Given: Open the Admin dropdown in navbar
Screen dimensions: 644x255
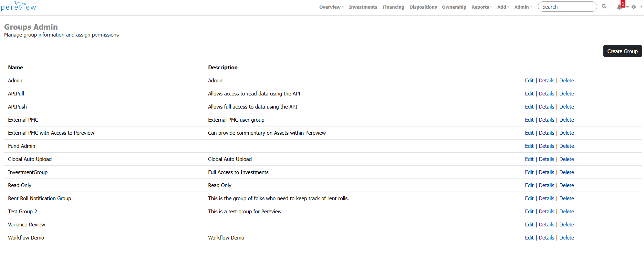Looking at the screenshot, I should click(523, 7).
